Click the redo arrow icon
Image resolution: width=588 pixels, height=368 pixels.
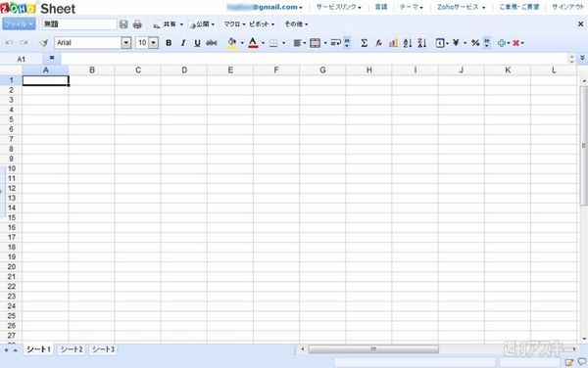pyautogui.click(x=24, y=43)
